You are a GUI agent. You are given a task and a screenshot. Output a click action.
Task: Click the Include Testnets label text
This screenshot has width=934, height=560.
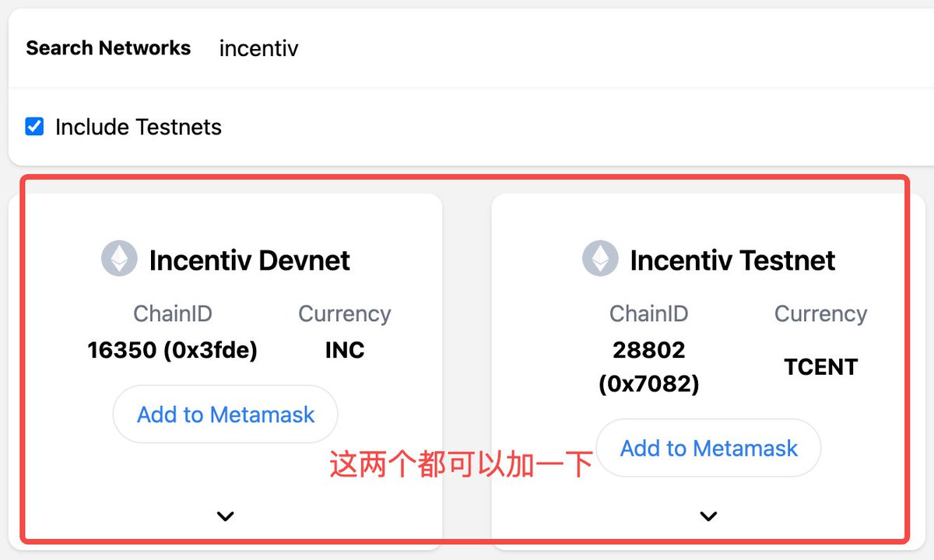[139, 127]
